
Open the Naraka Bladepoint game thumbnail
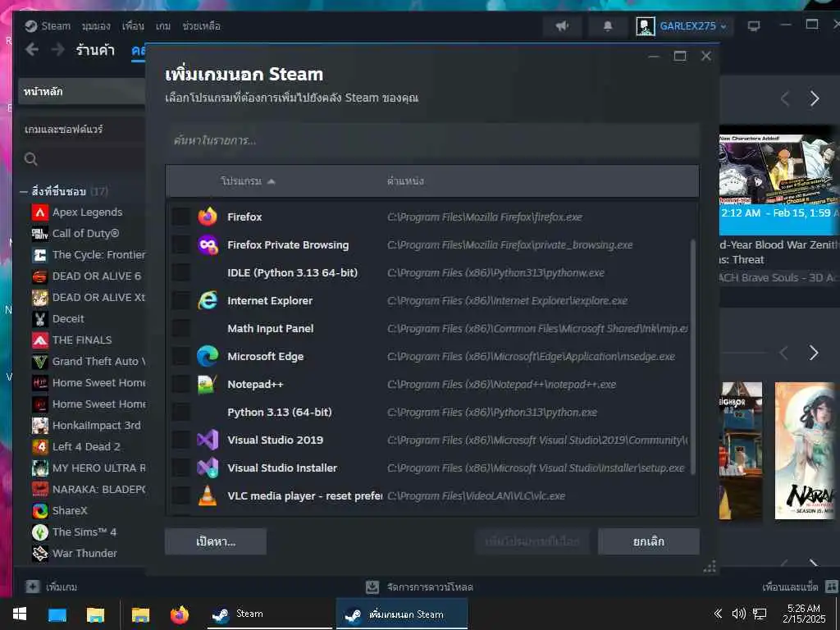tap(806, 451)
